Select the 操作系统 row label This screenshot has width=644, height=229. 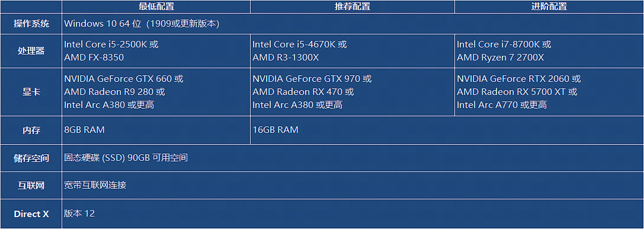pyautogui.click(x=31, y=24)
